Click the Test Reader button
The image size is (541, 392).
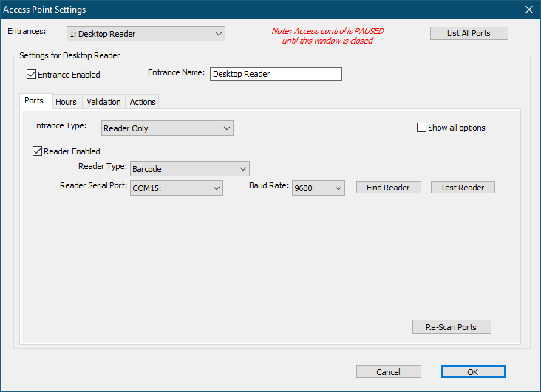(x=462, y=188)
